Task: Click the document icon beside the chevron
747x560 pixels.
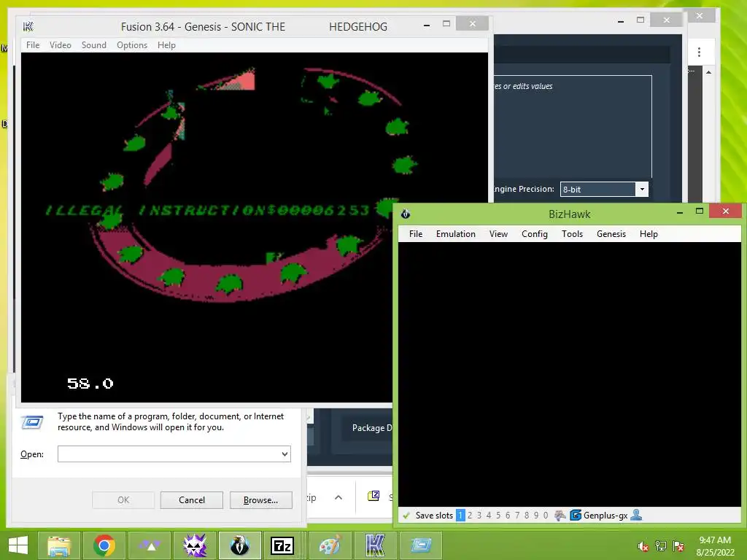Action: pos(373,496)
